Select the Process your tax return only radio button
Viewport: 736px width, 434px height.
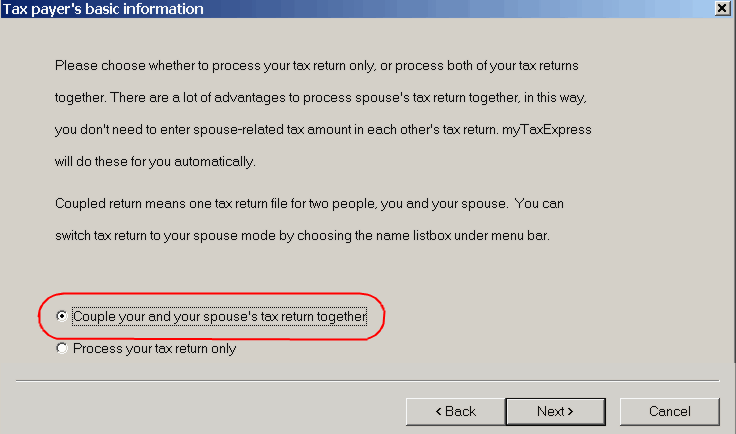63,349
